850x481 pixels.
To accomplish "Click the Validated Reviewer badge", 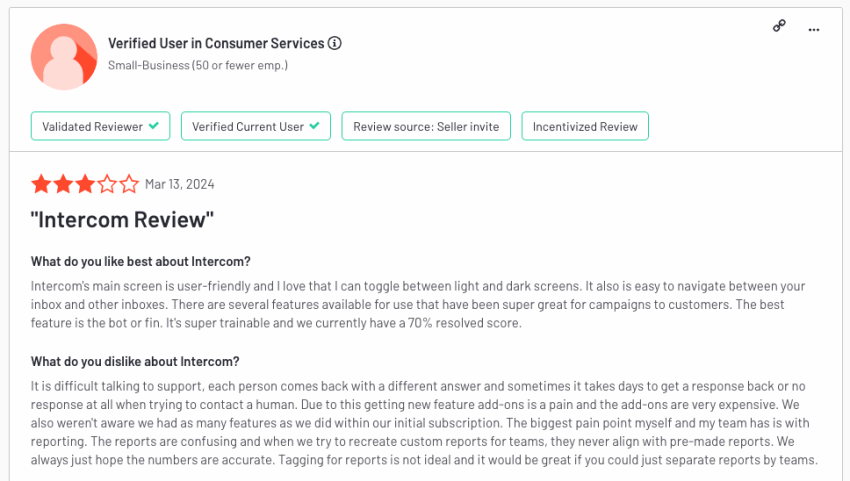I will pyautogui.click(x=100, y=126).
